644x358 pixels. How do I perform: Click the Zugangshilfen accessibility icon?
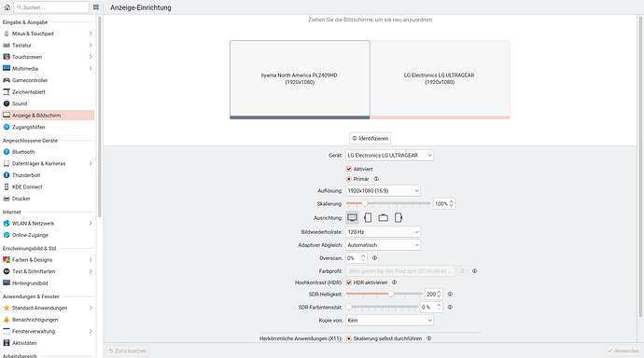[x=7, y=127]
